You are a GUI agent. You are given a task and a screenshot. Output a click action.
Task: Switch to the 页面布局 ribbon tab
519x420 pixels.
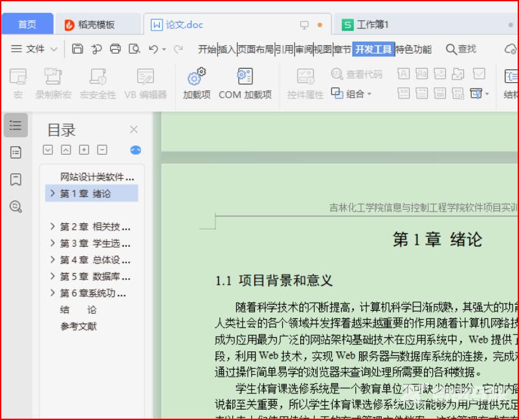click(256, 49)
